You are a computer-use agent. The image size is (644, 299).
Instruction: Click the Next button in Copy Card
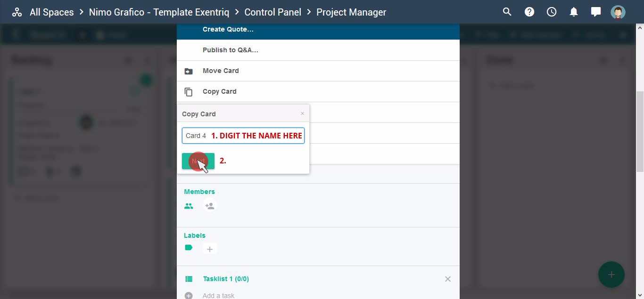(198, 161)
